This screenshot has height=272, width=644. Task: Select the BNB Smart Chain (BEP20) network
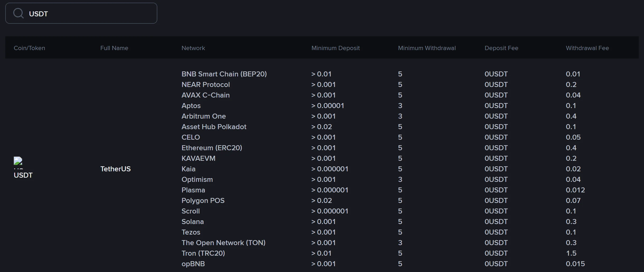point(224,74)
